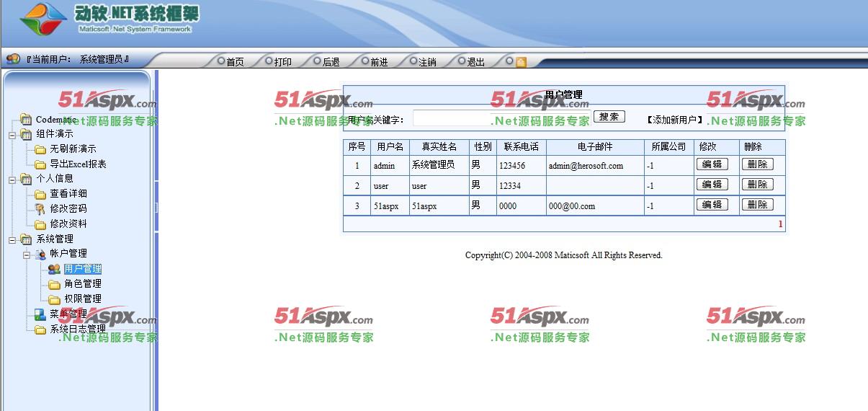Click page number 1 in pager
The height and width of the screenshot is (411, 868).
pyautogui.click(x=780, y=224)
